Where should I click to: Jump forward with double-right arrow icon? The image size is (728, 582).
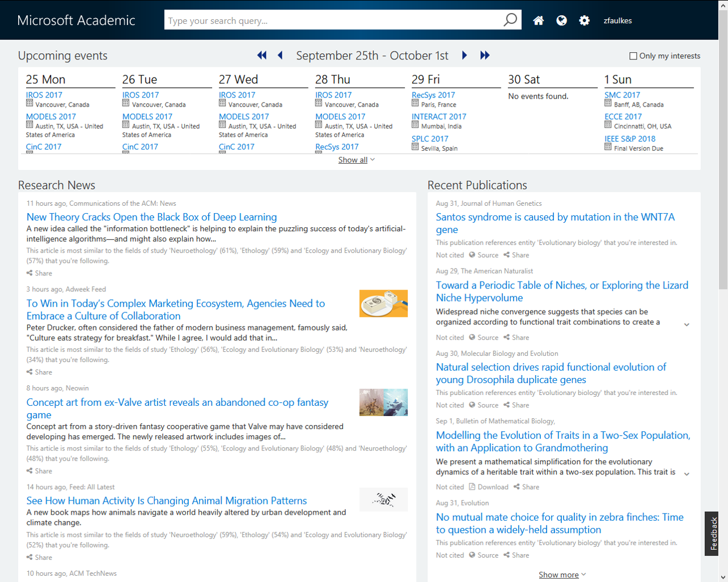click(485, 55)
